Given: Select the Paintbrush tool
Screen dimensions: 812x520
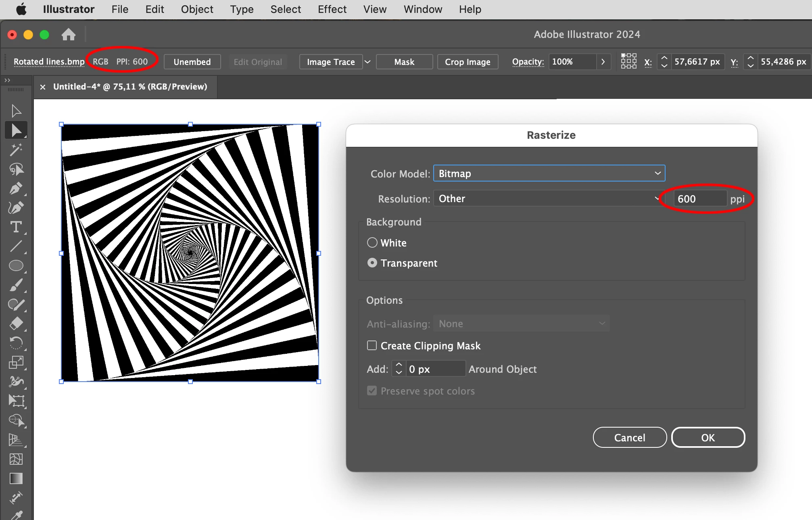Looking at the screenshot, I should pyautogui.click(x=16, y=285).
